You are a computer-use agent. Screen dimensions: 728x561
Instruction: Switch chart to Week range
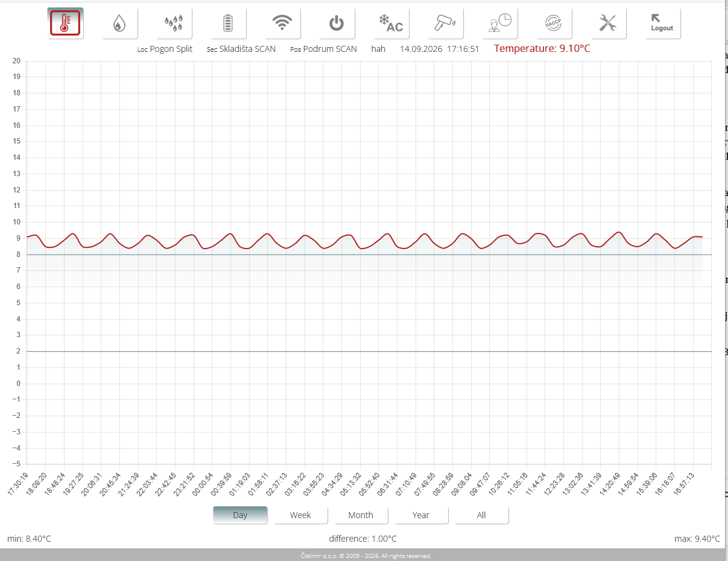coord(300,515)
